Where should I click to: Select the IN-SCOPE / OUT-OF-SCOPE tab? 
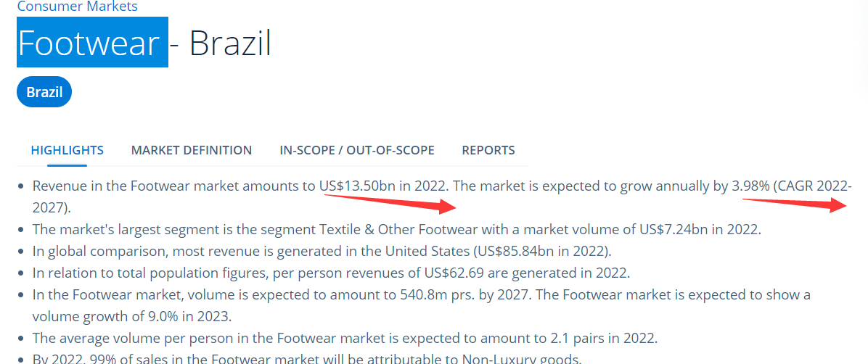click(x=357, y=150)
